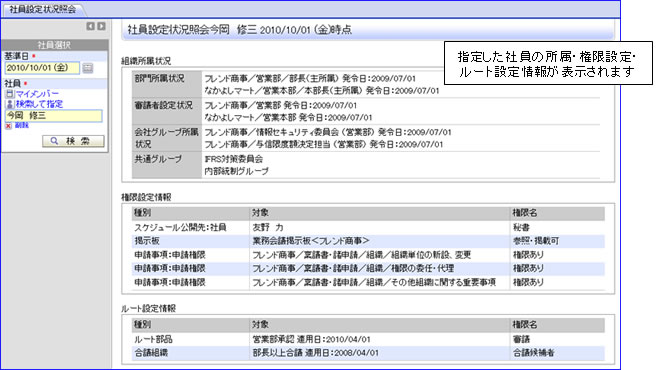The width and height of the screenshot is (660, 370).
Task: Open 検索して指定 link
Action: pyautogui.click(x=39, y=104)
